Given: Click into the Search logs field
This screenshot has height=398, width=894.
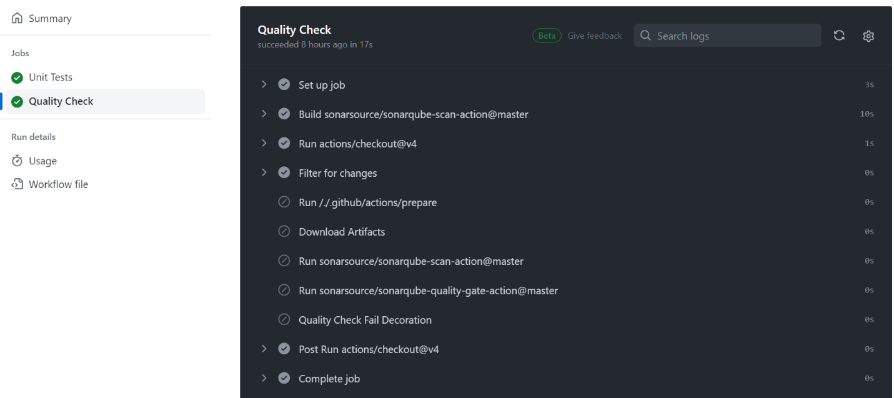Looking at the screenshot, I should coord(727,35).
